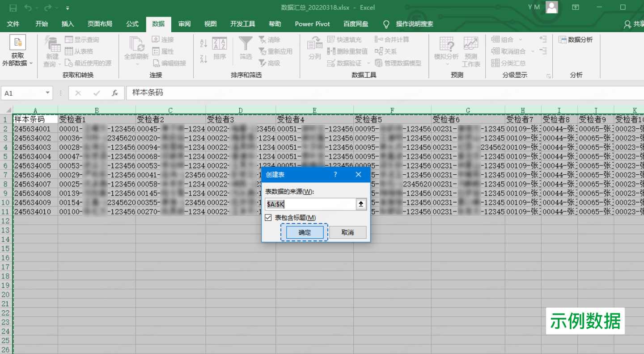
Task: Cancel the 创建表 dialog
Action: click(348, 232)
